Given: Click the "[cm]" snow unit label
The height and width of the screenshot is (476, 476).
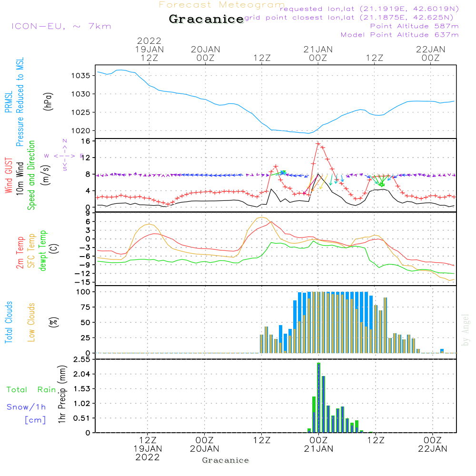Looking at the screenshot, I should pyautogui.click(x=35, y=420).
